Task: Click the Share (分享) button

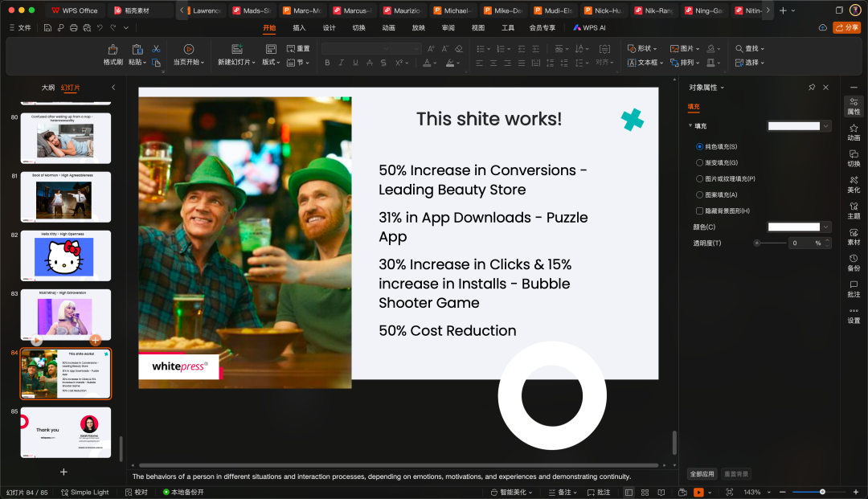Action: tap(846, 27)
